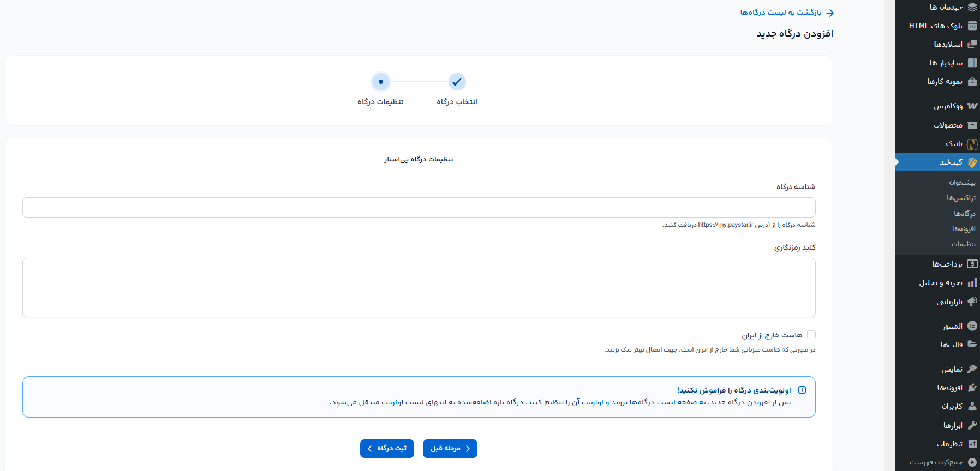This screenshot has width=980, height=471.
Task: Click the افزودن درگاه جدید page title
Action: coord(794,34)
